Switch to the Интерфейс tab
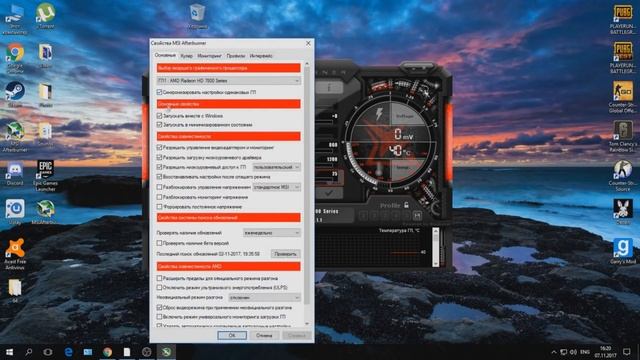This screenshot has width=640, height=360. click(x=261, y=56)
